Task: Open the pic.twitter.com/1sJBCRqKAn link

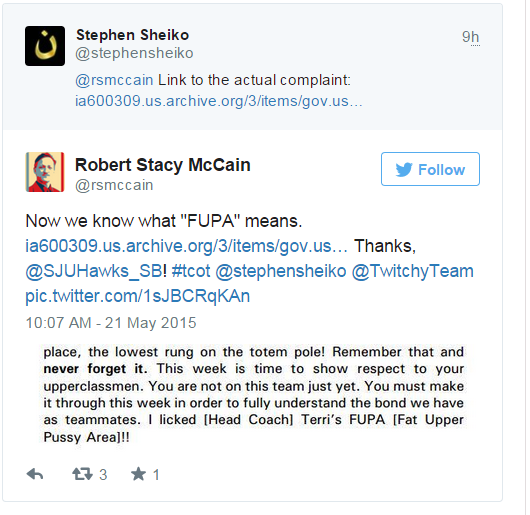Action: click(x=138, y=296)
